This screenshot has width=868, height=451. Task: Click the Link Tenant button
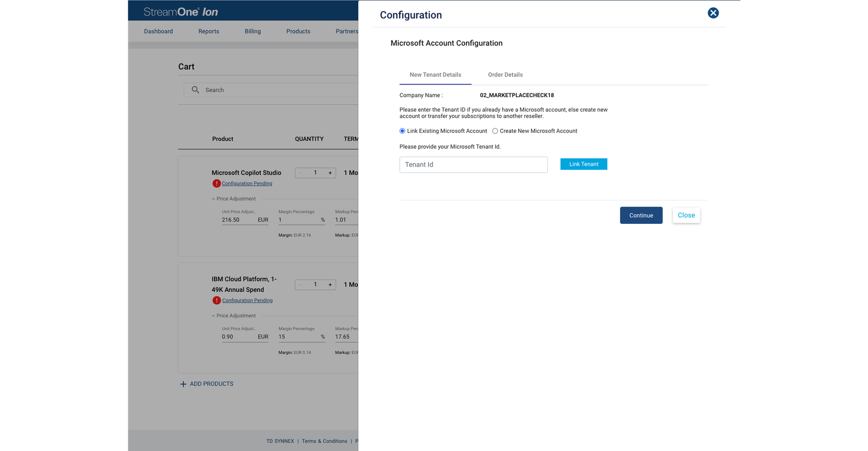pos(584,164)
